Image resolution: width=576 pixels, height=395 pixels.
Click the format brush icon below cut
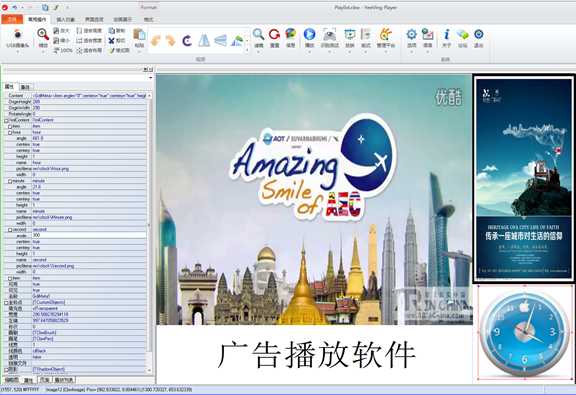(x=112, y=50)
